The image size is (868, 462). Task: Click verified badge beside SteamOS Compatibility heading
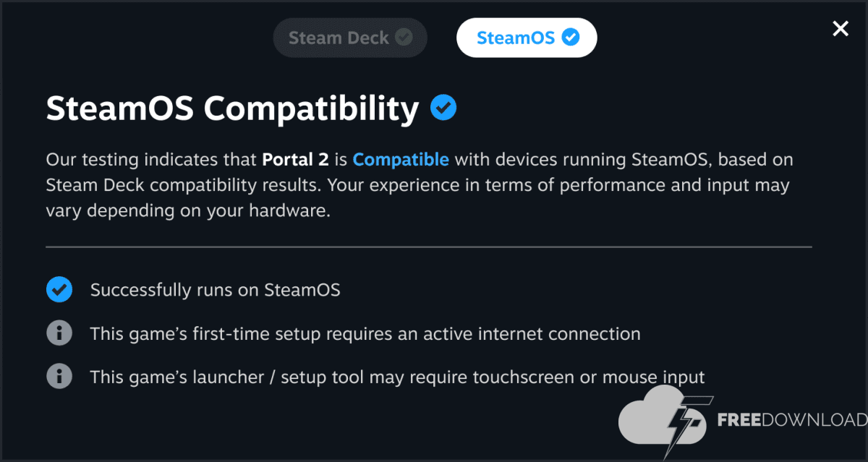coord(443,108)
